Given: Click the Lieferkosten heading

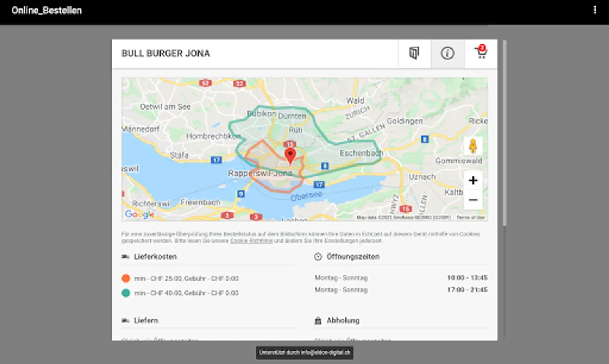Looking at the screenshot, I should coord(155,257).
